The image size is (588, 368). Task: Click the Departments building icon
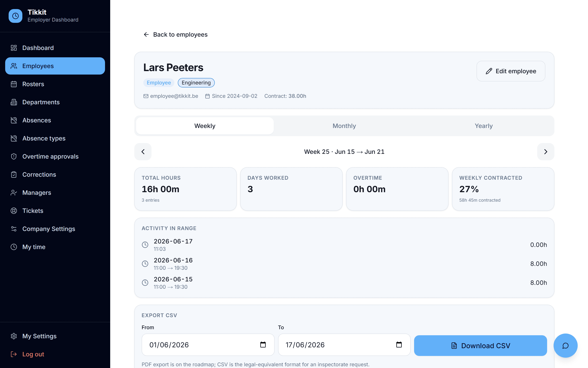tap(14, 102)
